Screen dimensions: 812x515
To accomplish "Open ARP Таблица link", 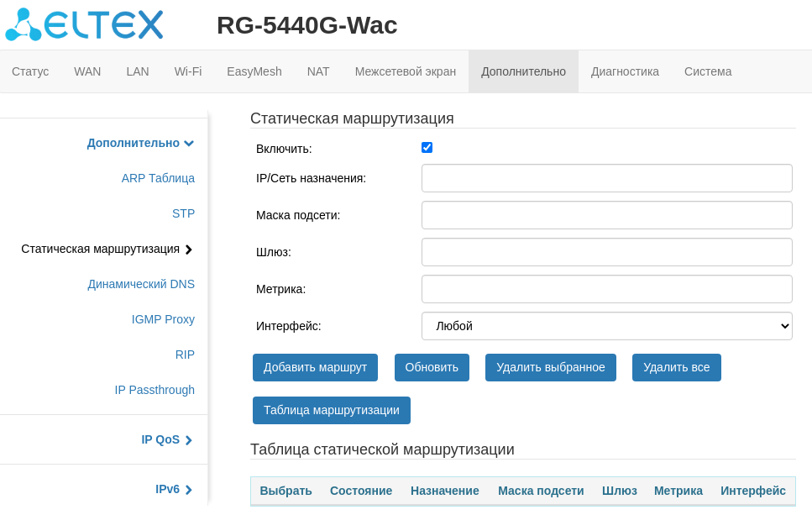I will [158, 178].
